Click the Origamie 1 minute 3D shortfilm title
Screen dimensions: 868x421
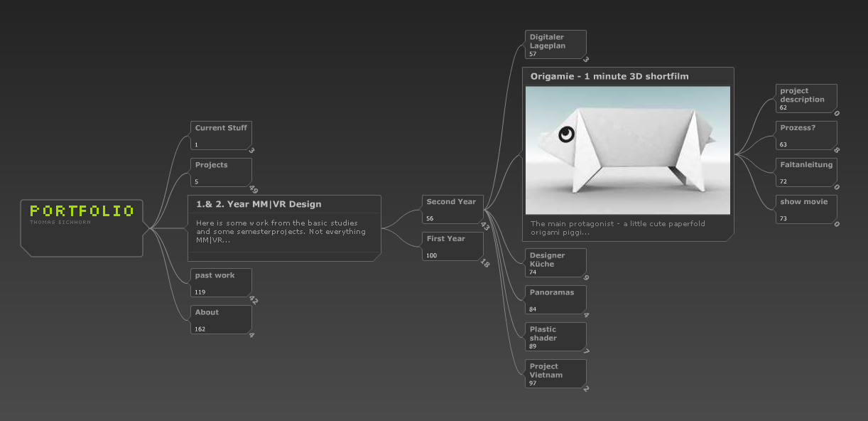click(609, 76)
